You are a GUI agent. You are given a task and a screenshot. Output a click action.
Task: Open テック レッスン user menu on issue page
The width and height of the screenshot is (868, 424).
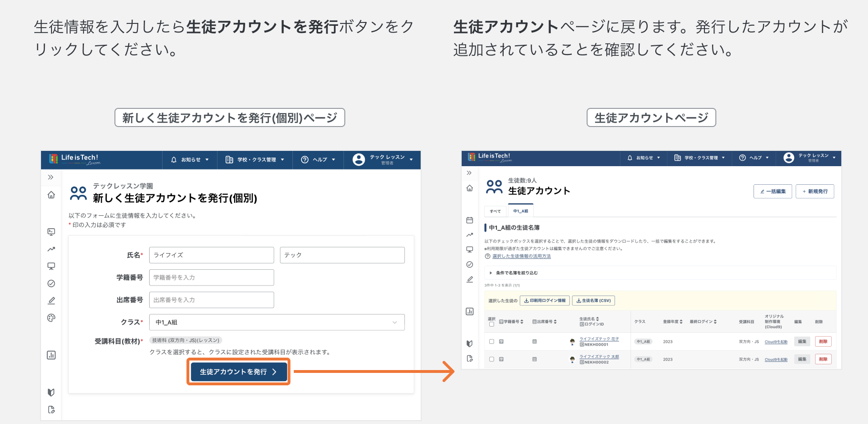click(383, 160)
